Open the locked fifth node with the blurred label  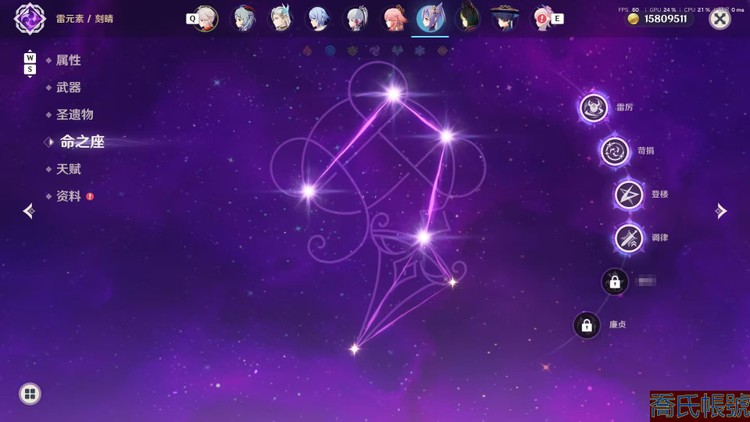tap(615, 281)
